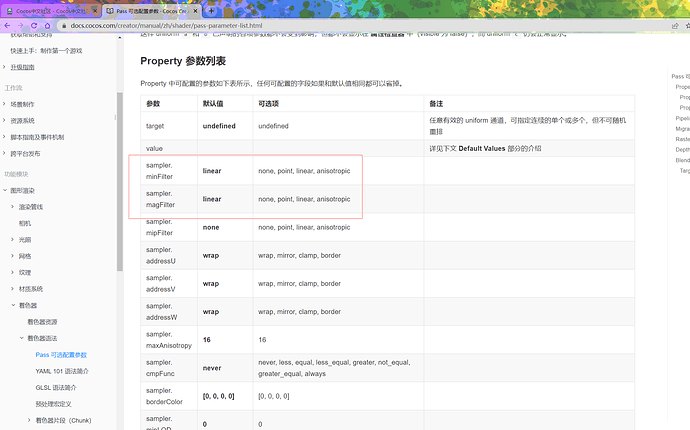Expand the 材质系统 tree item

click(13, 289)
